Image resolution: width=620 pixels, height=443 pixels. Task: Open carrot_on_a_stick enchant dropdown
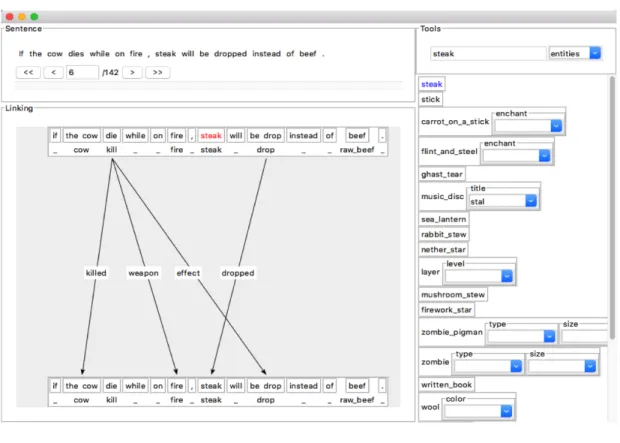click(x=528, y=126)
